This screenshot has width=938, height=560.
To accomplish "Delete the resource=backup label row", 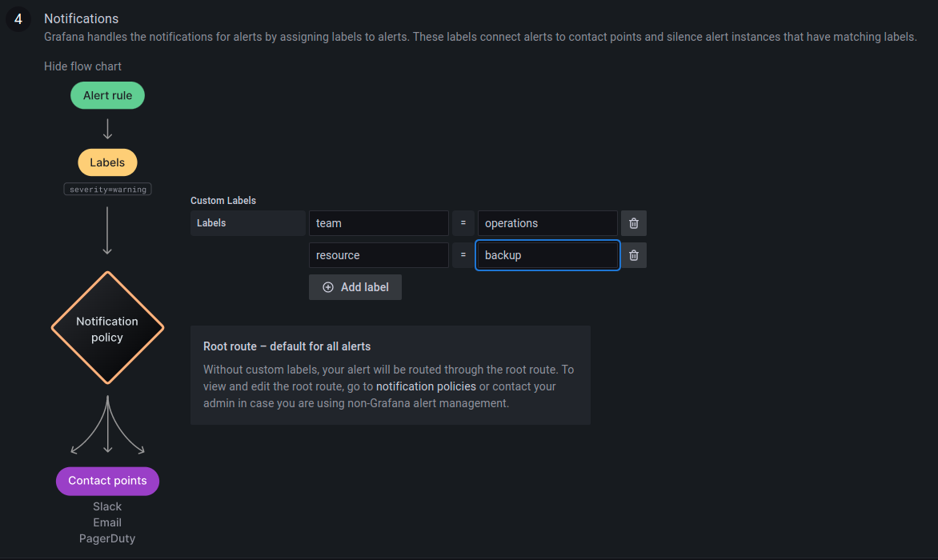I will pos(634,255).
